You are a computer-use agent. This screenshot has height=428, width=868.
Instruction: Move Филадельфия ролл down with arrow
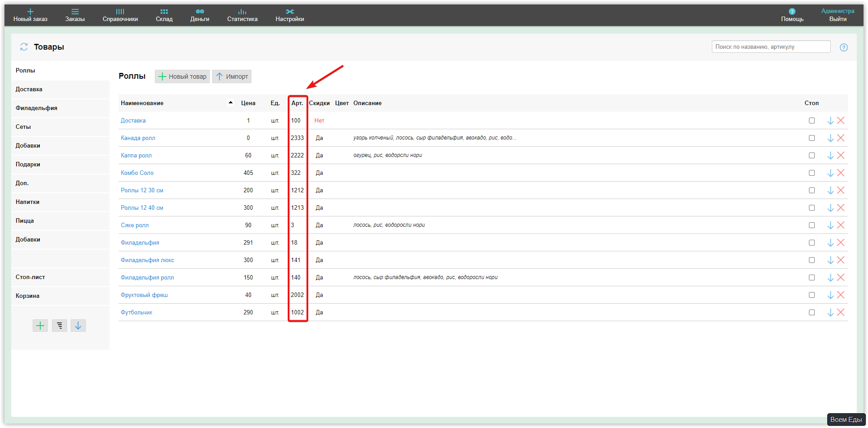point(830,277)
